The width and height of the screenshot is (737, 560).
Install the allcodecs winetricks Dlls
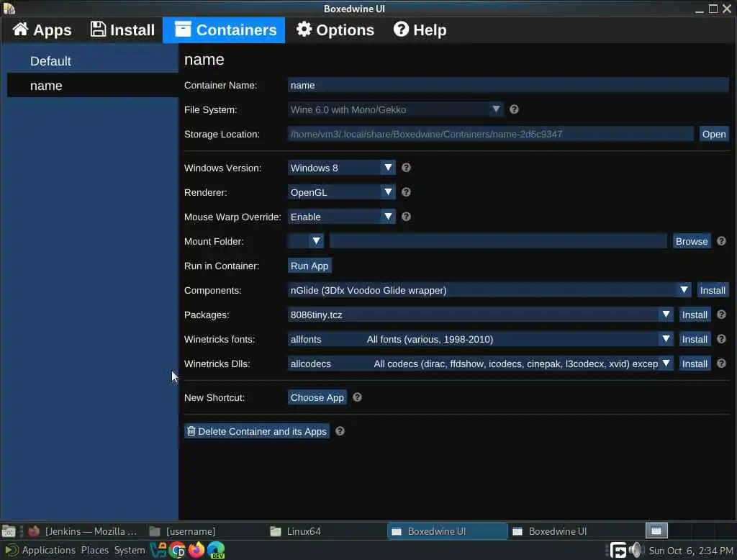695,363
